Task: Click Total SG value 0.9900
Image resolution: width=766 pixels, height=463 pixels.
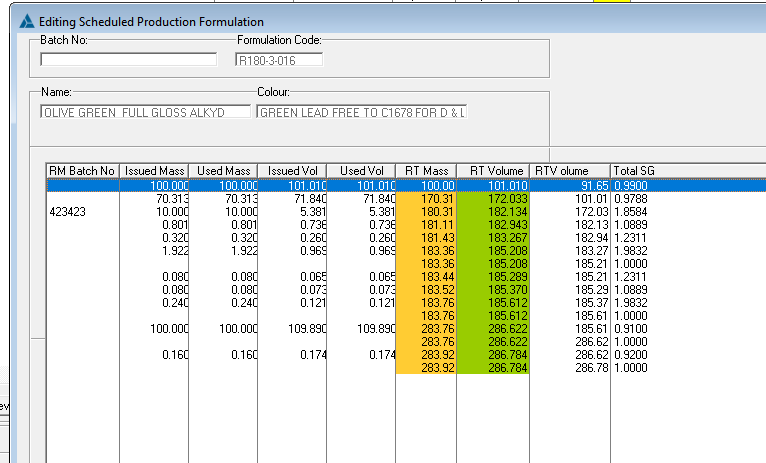Action: pyautogui.click(x=631, y=186)
